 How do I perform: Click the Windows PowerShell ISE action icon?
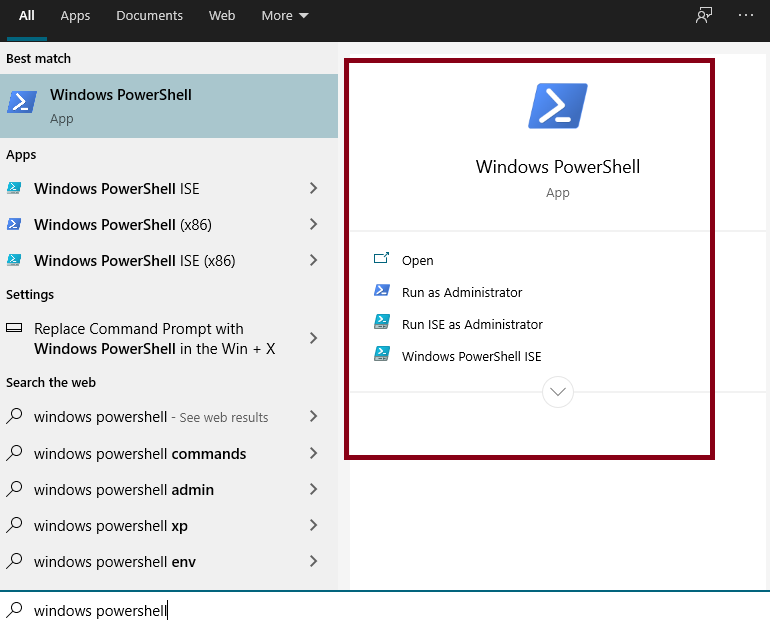(x=382, y=354)
